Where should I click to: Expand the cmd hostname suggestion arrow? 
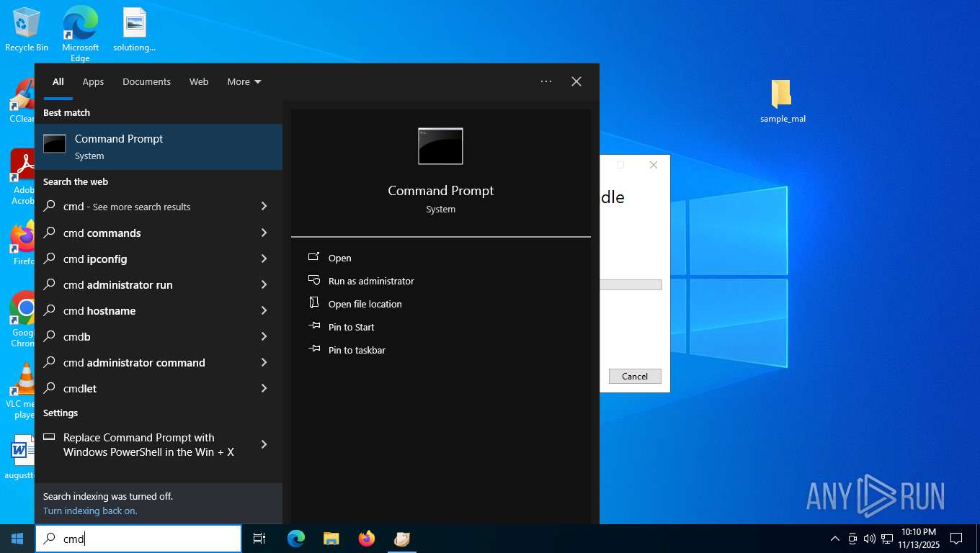tap(264, 310)
